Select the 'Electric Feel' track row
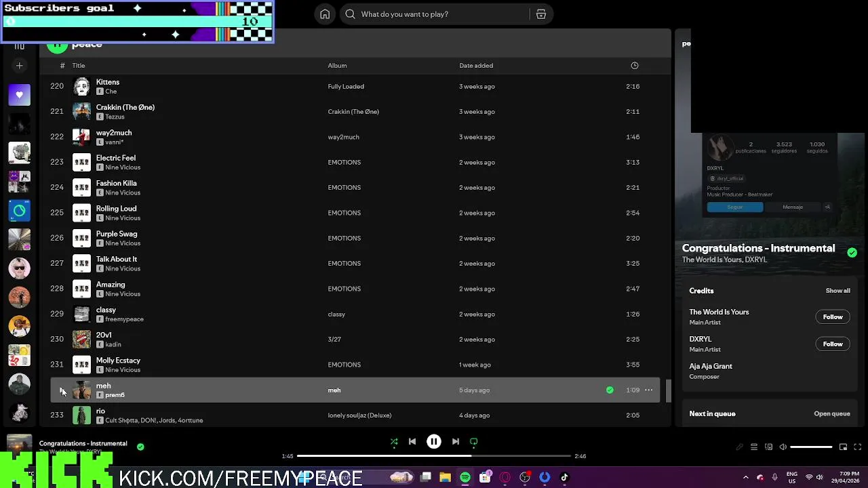Screen dimensions: 868x488 pos(355,163)
